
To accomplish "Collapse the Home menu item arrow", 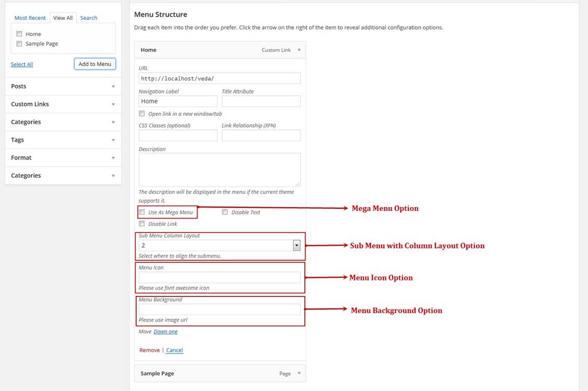I will [299, 50].
